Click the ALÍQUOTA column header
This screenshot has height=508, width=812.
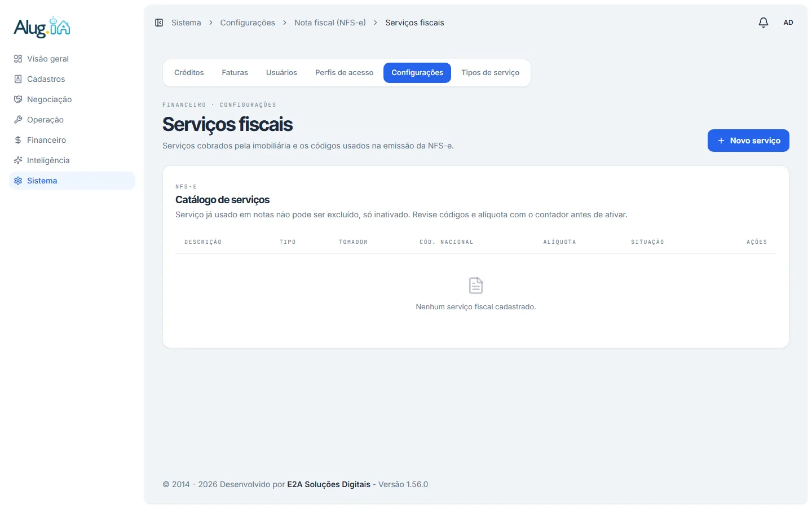[x=560, y=242]
